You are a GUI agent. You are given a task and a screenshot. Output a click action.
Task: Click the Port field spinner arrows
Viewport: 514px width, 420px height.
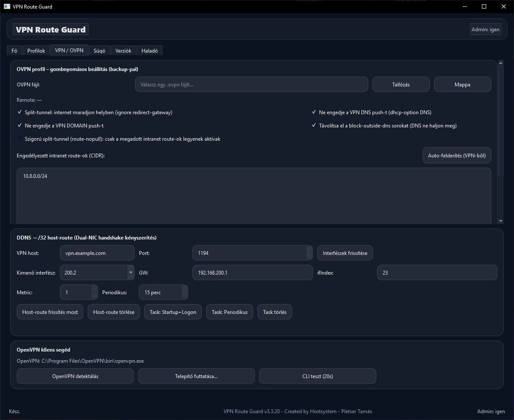(310, 253)
